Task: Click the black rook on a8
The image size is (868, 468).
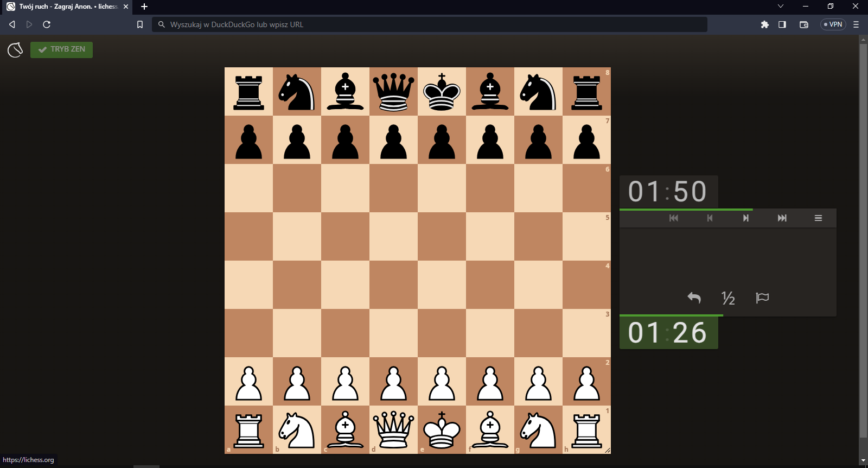Action: tap(248, 91)
